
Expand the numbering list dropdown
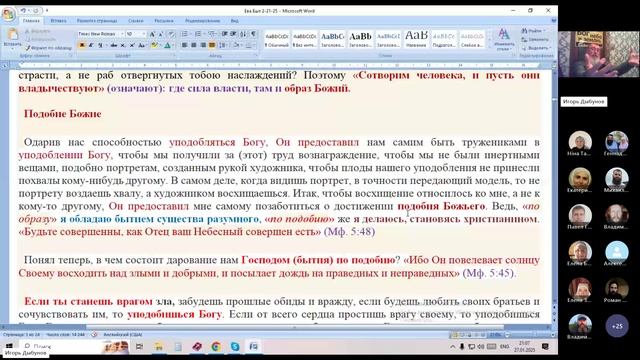(204, 34)
